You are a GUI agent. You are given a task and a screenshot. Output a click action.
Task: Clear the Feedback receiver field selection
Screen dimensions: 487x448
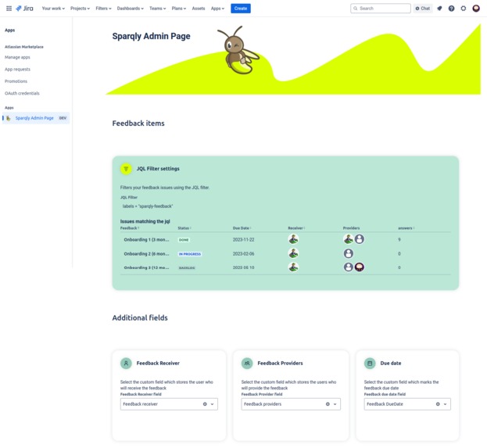(205, 404)
